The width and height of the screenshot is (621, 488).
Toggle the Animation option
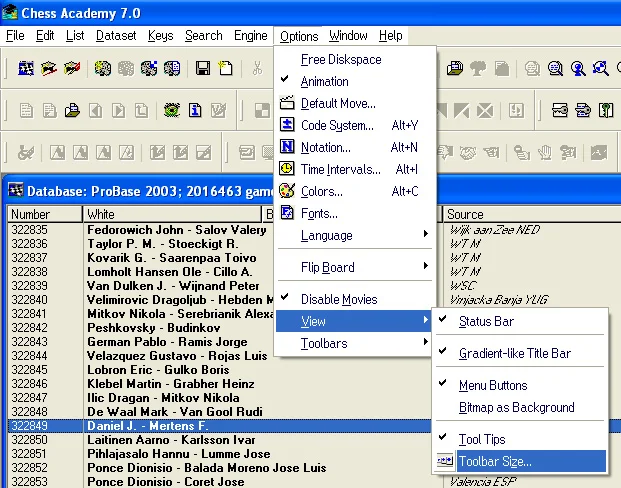(324, 82)
